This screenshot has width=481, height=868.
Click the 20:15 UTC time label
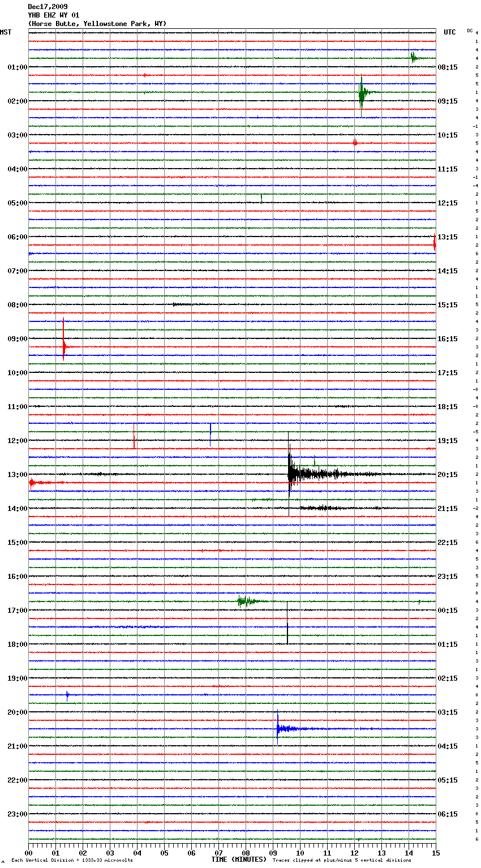point(448,475)
